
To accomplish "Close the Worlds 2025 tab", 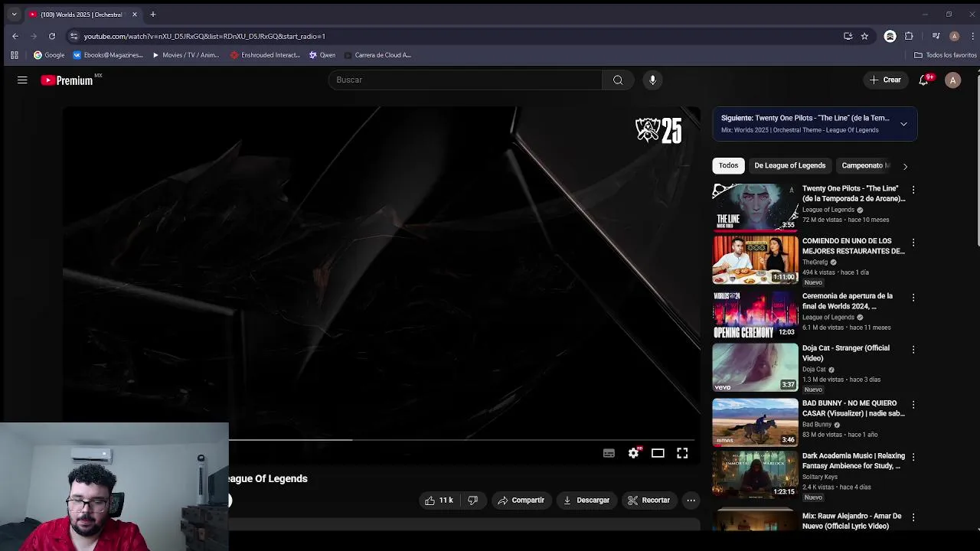I will tap(134, 14).
